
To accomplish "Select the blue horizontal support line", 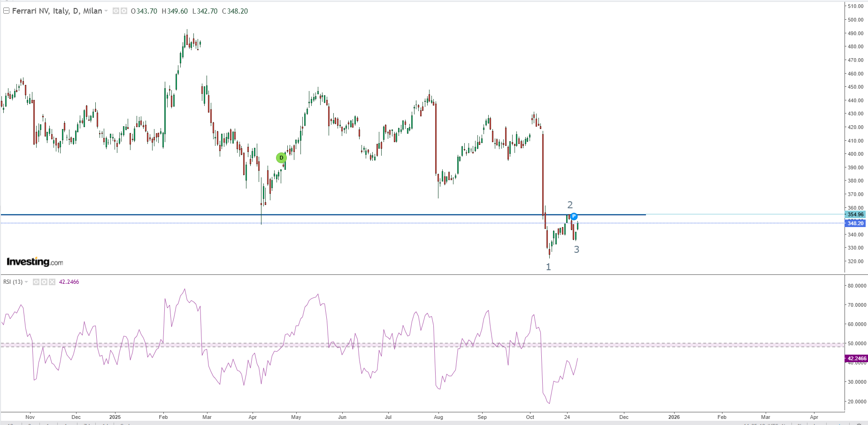I will click(x=376, y=214).
